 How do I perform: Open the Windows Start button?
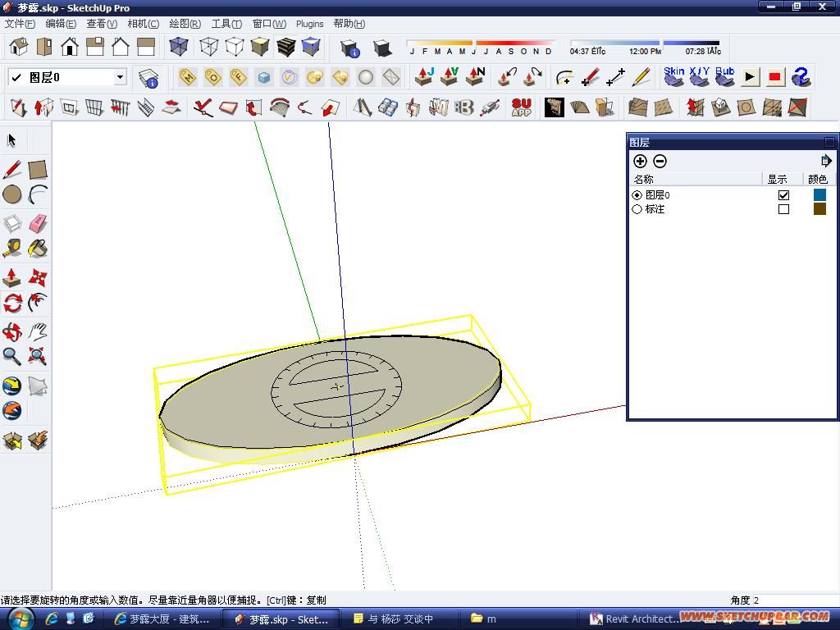click(x=20, y=619)
